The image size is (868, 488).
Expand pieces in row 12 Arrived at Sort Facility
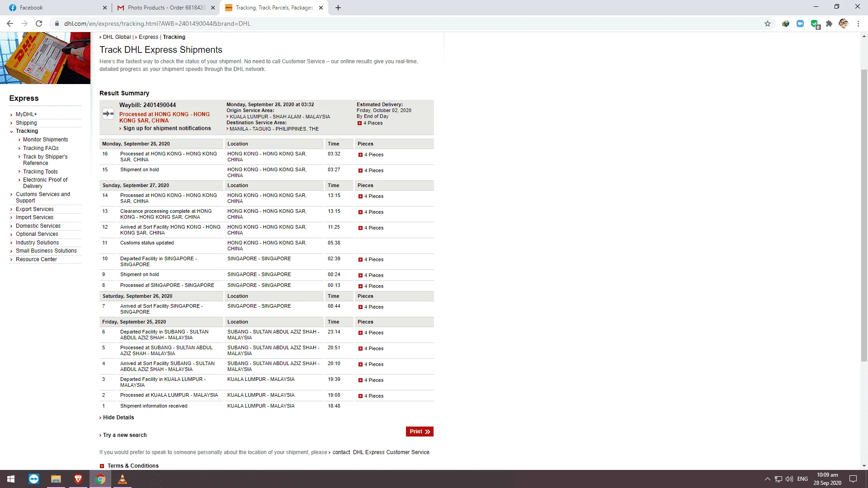360,228
